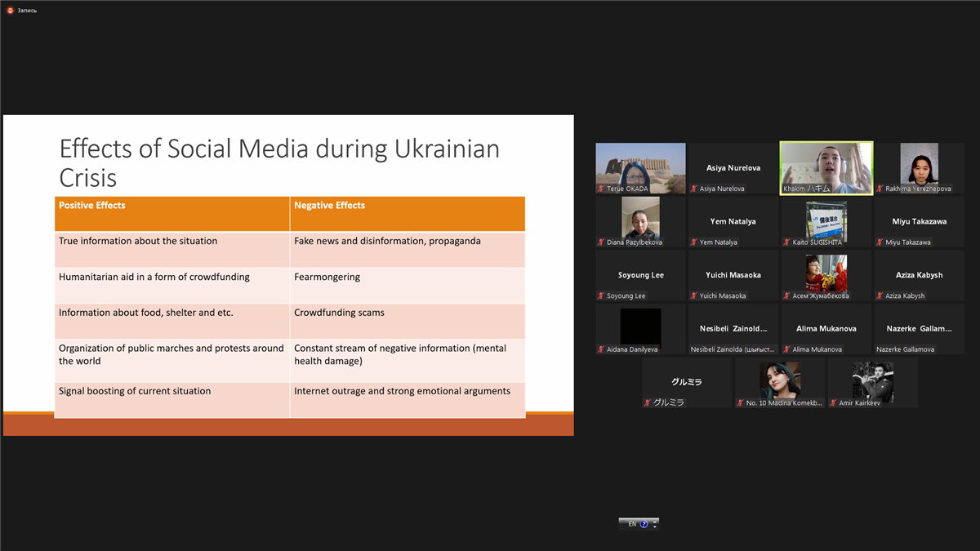Click Aziza Kabysh's muted mic icon
The height and width of the screenshot is (551, 980).
(x=880, y=296)
